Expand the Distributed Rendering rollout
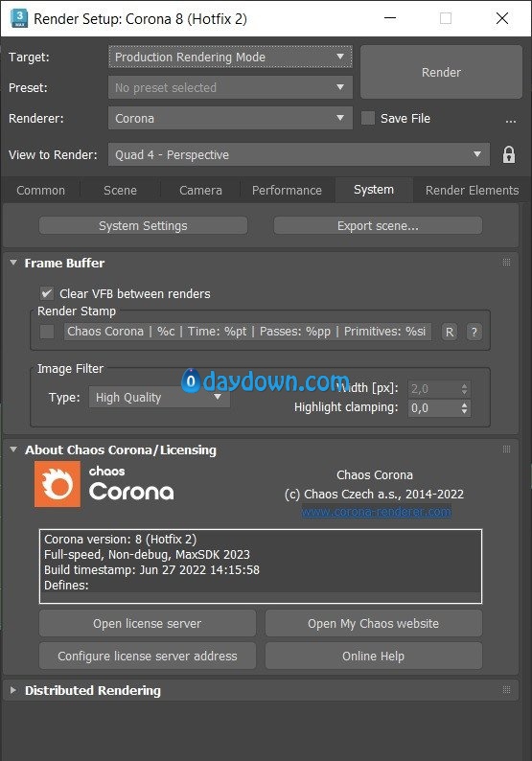This screenshot has width=532, height=761. (x=13, y=690)
